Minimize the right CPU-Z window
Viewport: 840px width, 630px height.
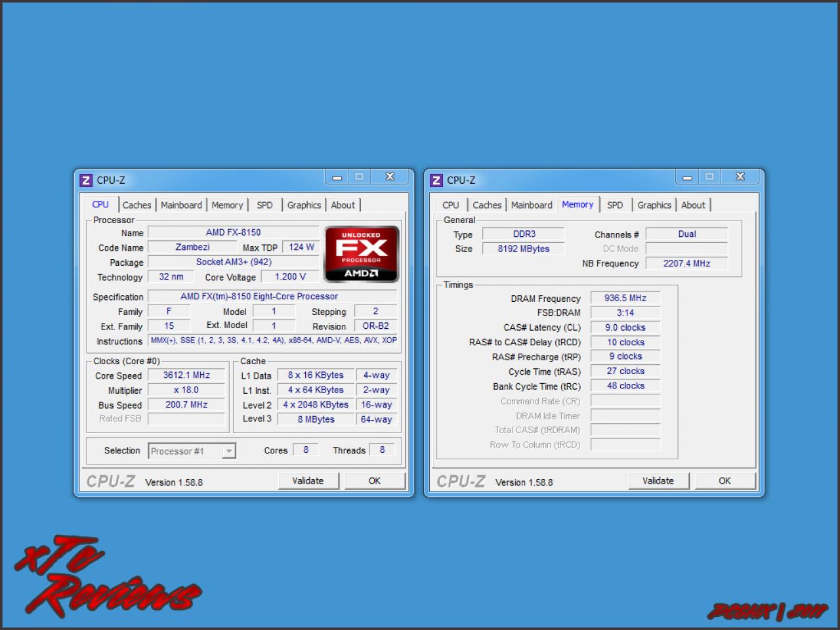(x=687, y=177)
